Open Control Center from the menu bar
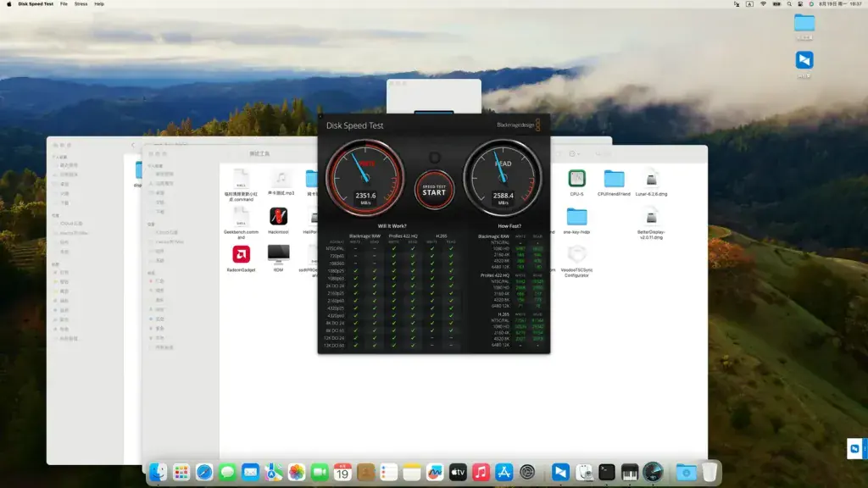Image resolution: width=868 pixels, height=488 pixels. [800, 4]
